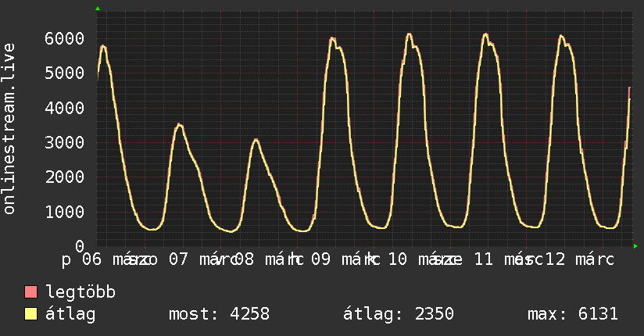Viewport: 644px width, 336px height.
Task: Click the 4000 y-axis label
Action: [65, 108]
